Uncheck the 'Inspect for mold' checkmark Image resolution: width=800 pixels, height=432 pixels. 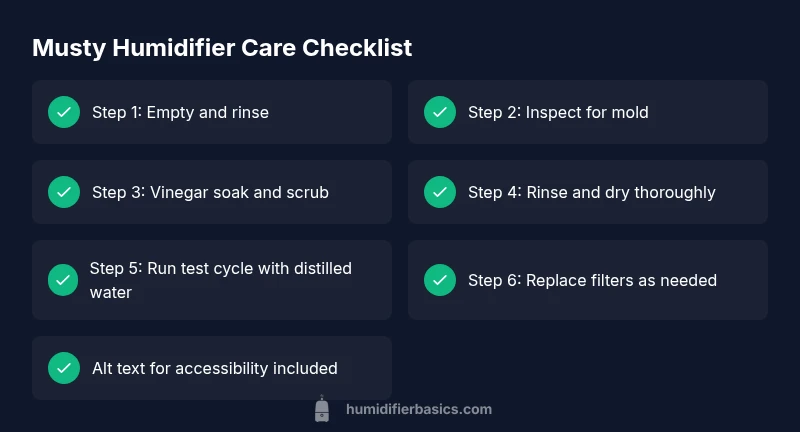[x=440, y=112]
